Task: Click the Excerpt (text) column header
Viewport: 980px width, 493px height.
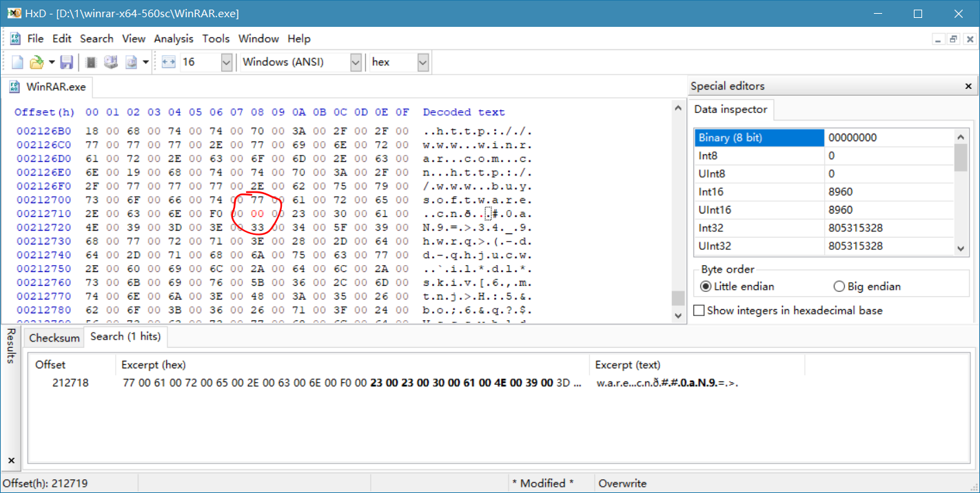Action: click(x=697, y=365)
